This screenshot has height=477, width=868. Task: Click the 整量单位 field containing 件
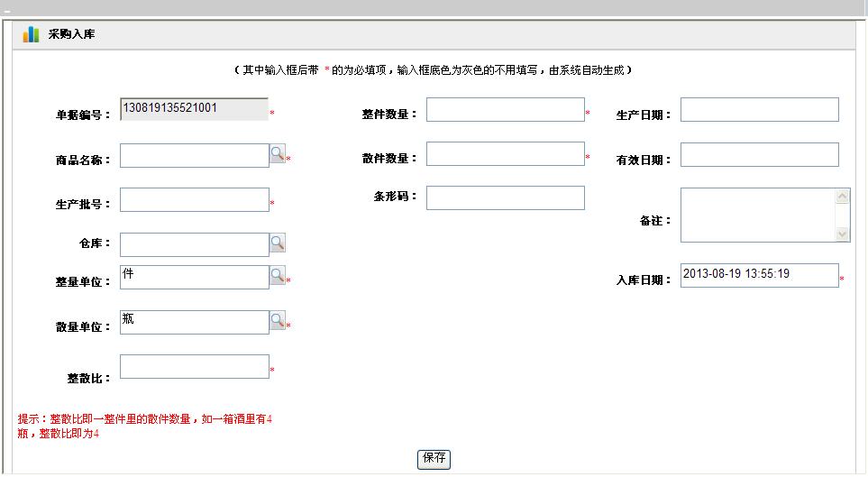point(194,277)
